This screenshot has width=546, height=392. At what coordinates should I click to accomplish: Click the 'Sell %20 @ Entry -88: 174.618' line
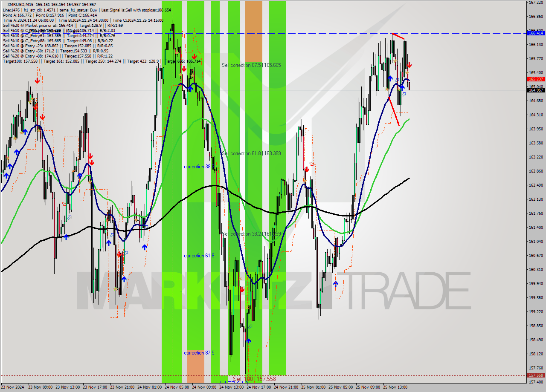point(58,56)
